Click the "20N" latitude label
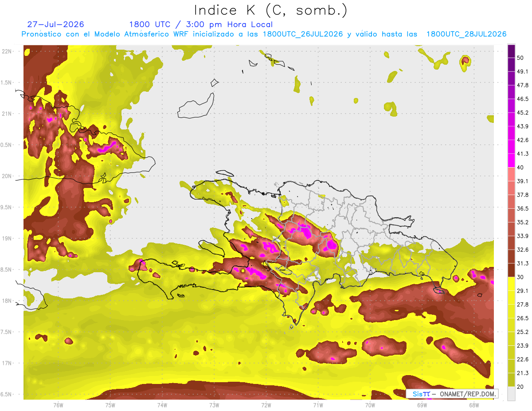532x411 pixels. (x=7, y=176)
